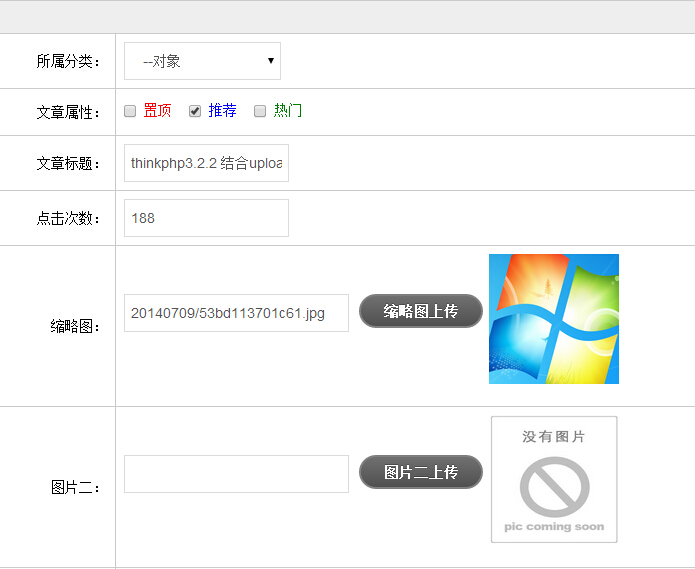Click the 缩略图 row label
The height and width of the screenshot is (569, 695).
[75, 326]
